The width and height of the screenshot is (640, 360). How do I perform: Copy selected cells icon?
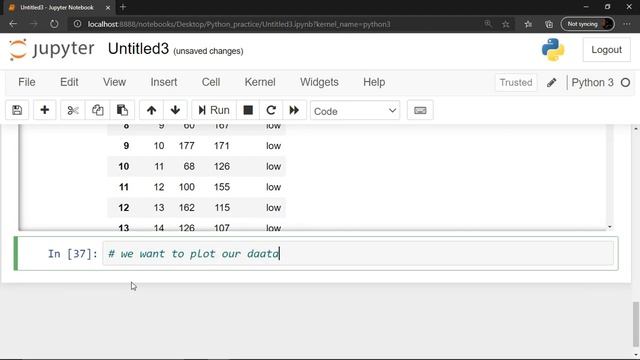pos(97,110)
